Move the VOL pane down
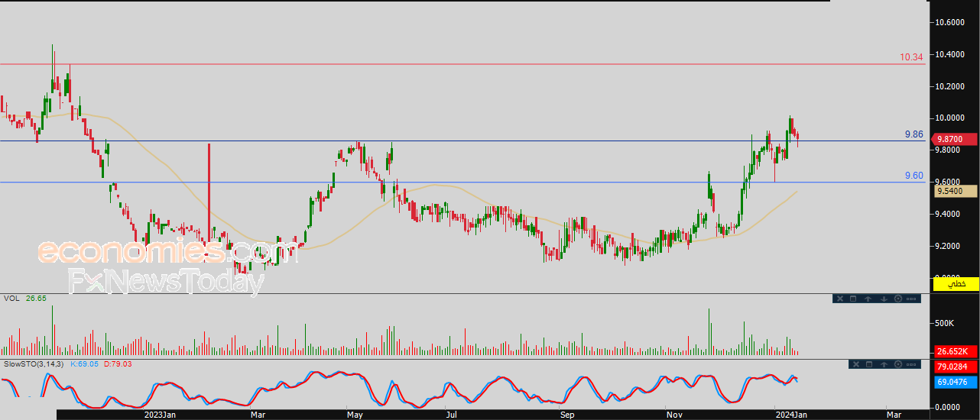The height and width of the screenshot is (420, 980). click(884, 299)
